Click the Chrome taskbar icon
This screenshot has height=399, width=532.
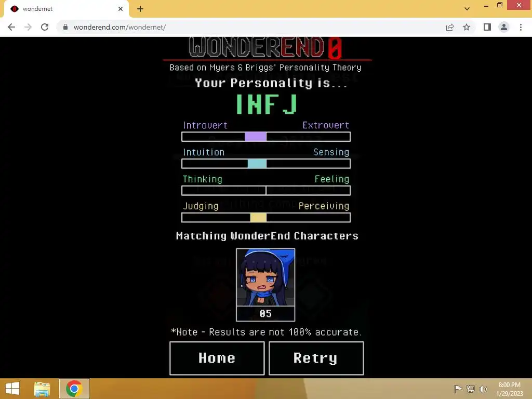(x=74, y=389)
